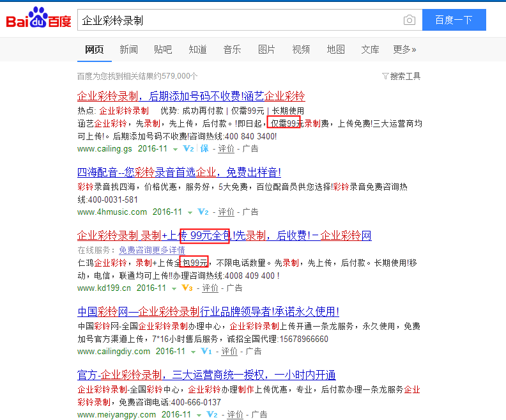Open the 企业彩铃网 99元全包 result link
The image size is (506, 420).
(224, 236)
